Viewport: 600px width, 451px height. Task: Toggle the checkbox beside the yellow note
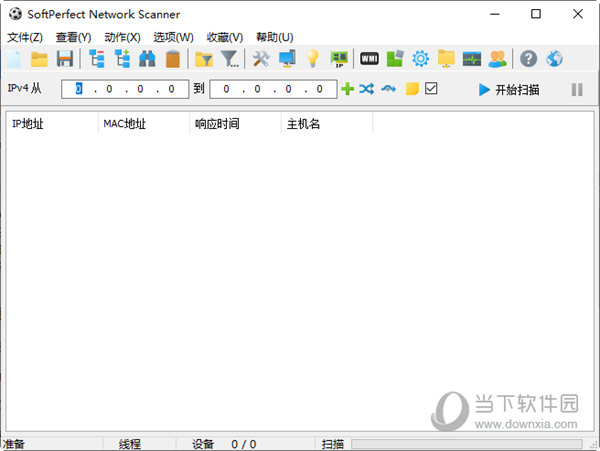[x=431, y=88]
